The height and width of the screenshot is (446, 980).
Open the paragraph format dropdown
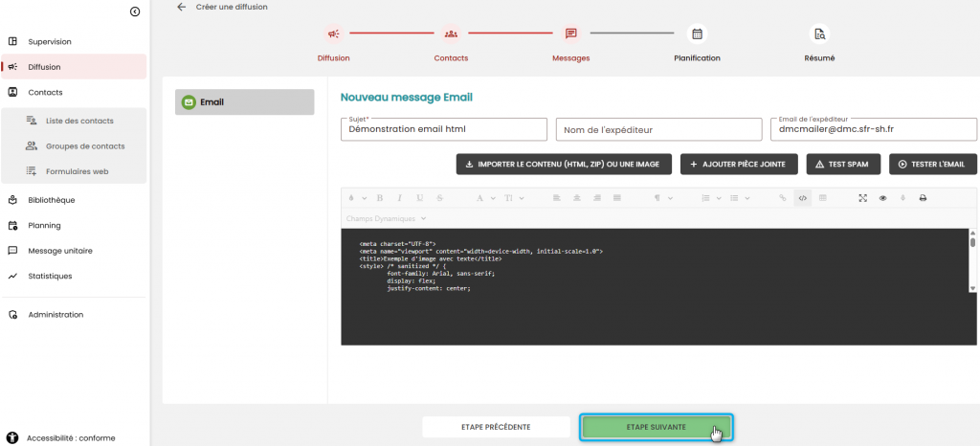[x=662, y=198]
